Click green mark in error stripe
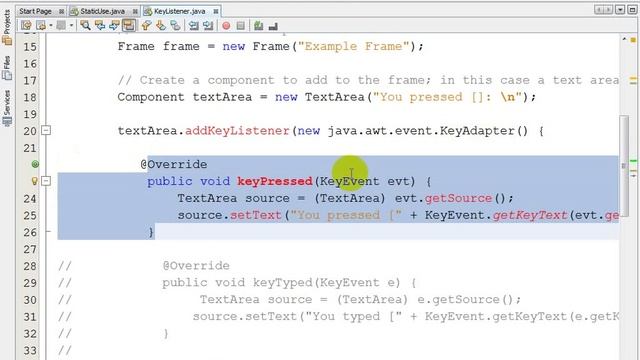The image size is (640, 360). pos(633,161)
